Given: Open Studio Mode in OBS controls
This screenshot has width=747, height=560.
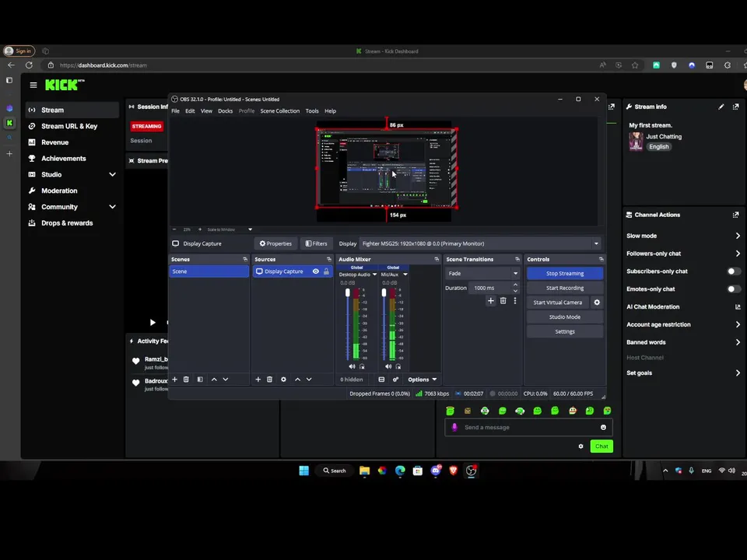Looking at the screenshot, I should click(x=565, y=317).
